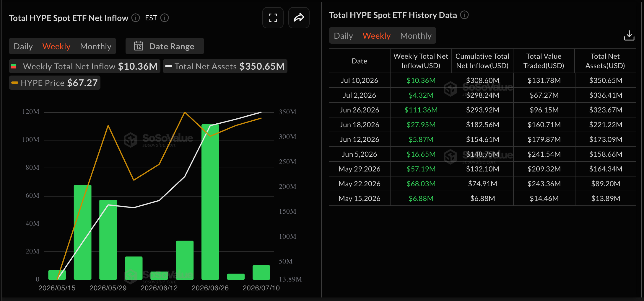Switch chart to Daily view

[23, 46]
